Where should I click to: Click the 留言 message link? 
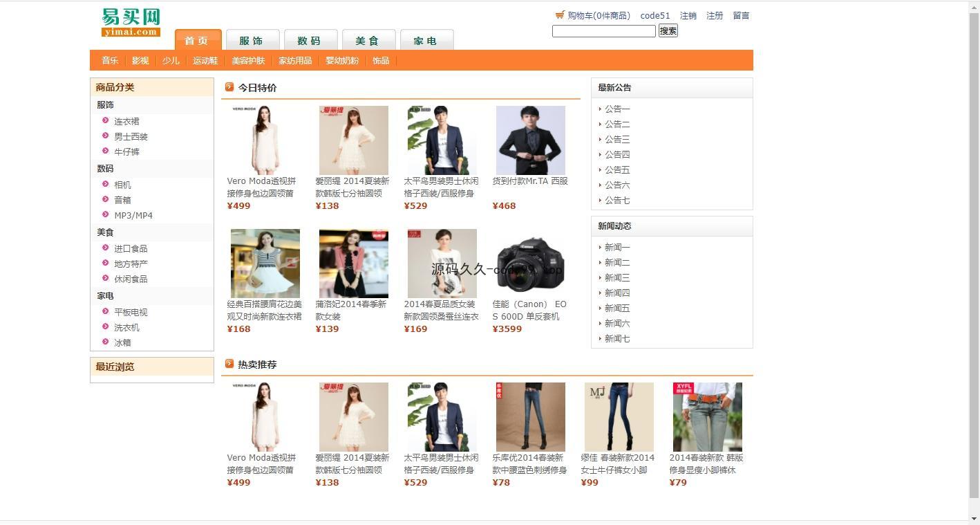tap(741, 15)
